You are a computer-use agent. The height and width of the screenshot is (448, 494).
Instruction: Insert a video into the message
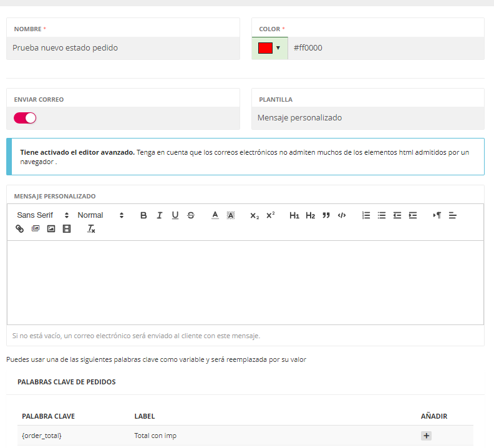67,229
